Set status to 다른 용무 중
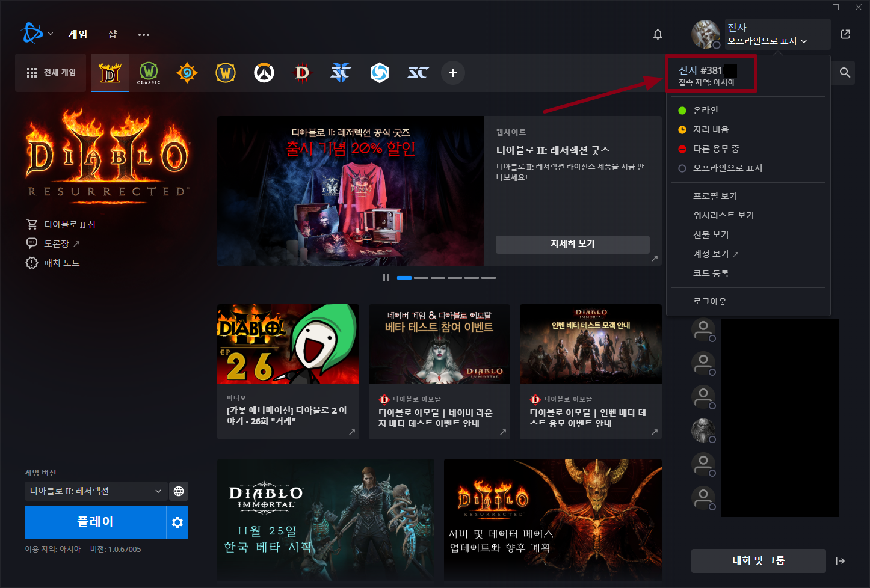This screenshot has height=588, width=870. [x=748, y=149]
